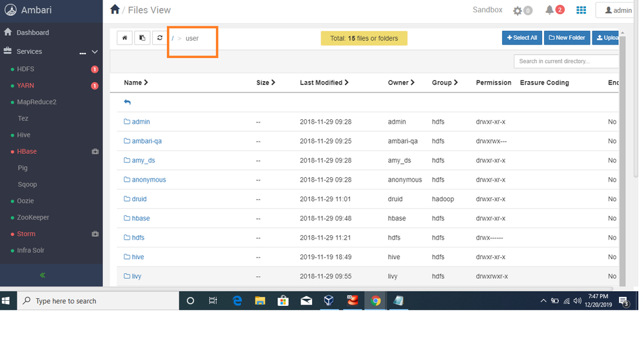The width and height of the screenshot is (644, 362).
Task: Open the HDFS service
Action: (x=26, y=69)
